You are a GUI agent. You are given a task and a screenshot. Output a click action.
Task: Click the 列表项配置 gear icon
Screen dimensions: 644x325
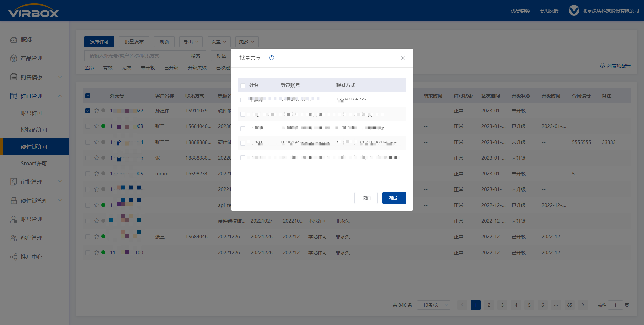click(602, 66)
